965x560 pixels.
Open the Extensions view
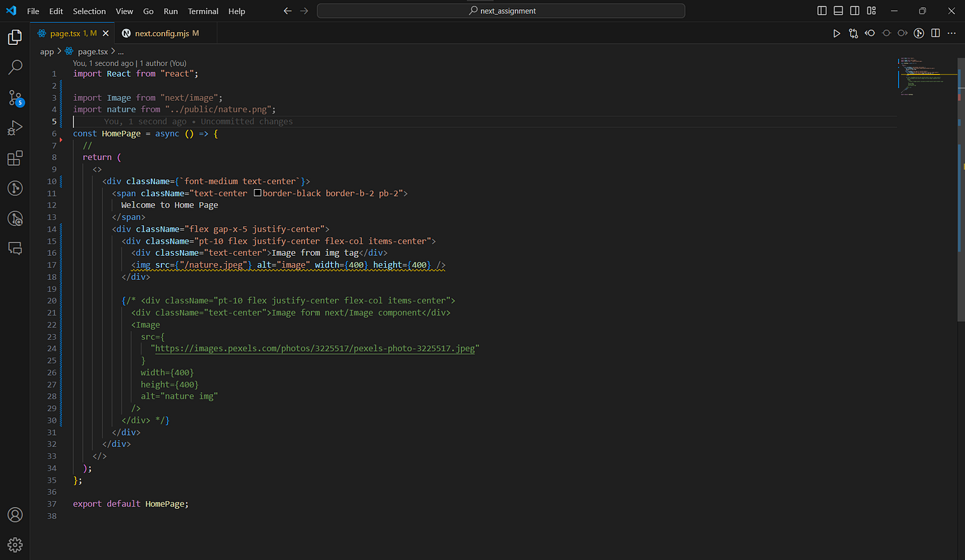(x=15, y=158)
